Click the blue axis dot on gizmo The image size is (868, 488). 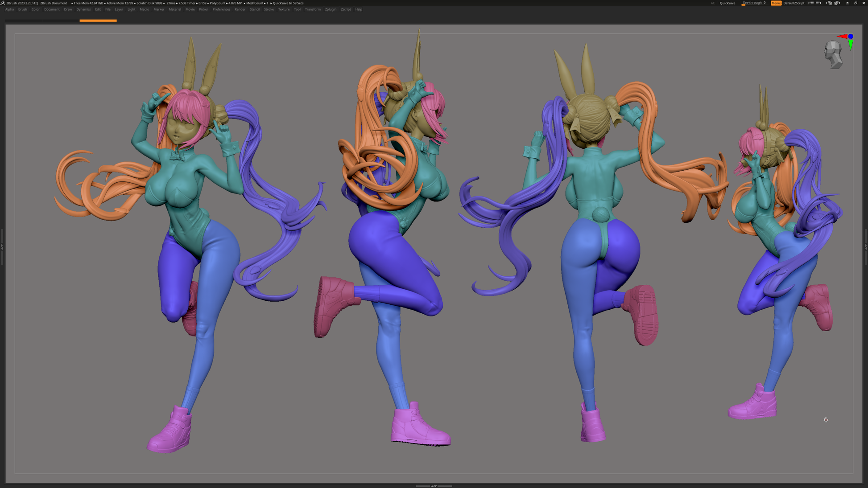coord(851,36)
